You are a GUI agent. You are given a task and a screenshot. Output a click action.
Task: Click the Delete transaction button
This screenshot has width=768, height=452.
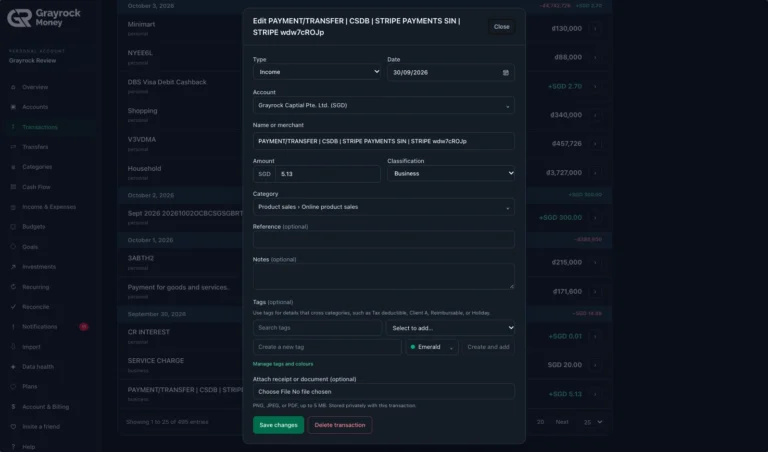340,425
